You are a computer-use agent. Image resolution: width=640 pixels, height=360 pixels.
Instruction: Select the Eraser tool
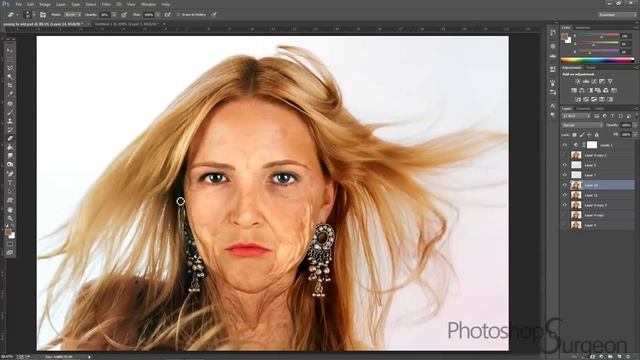[x=10, y=138]
